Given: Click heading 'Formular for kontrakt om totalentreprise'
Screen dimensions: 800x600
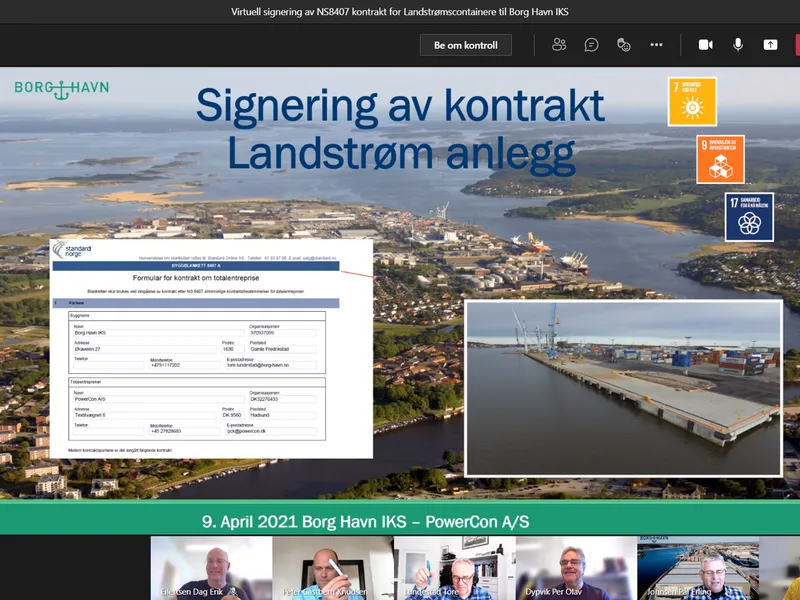Looking at the screenshot, I should click(196, 278).
